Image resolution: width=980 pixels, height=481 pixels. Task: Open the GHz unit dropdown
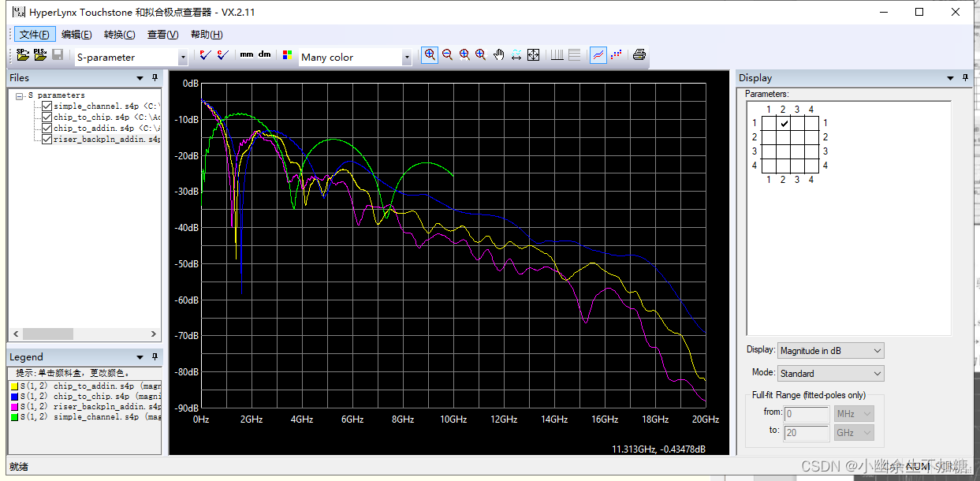pyautogui.click(x=854, y=432)
